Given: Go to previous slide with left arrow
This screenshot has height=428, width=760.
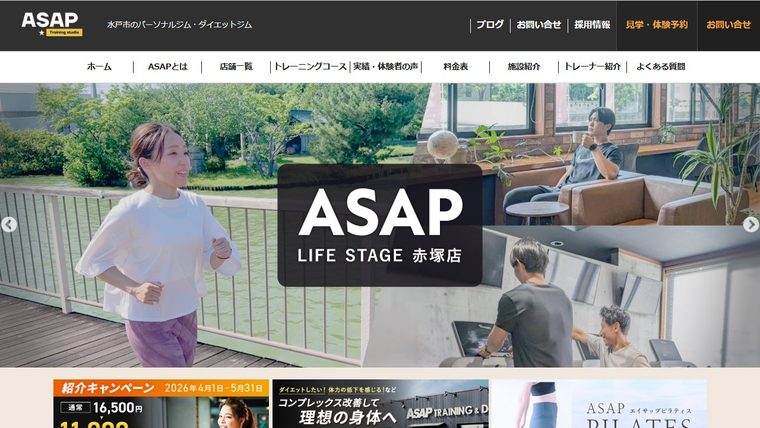Looking at the screenshot, I should pyautogui.click(x=9, y=224).
